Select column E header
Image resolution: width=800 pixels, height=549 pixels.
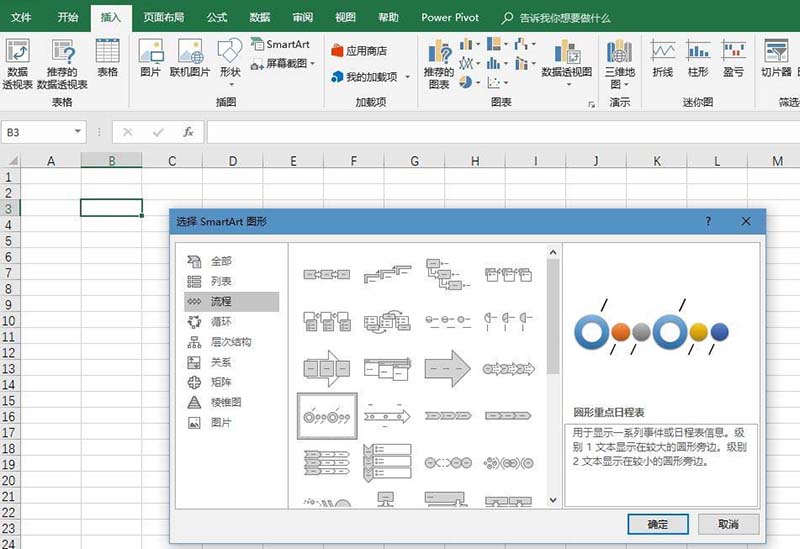coord(293,161)
